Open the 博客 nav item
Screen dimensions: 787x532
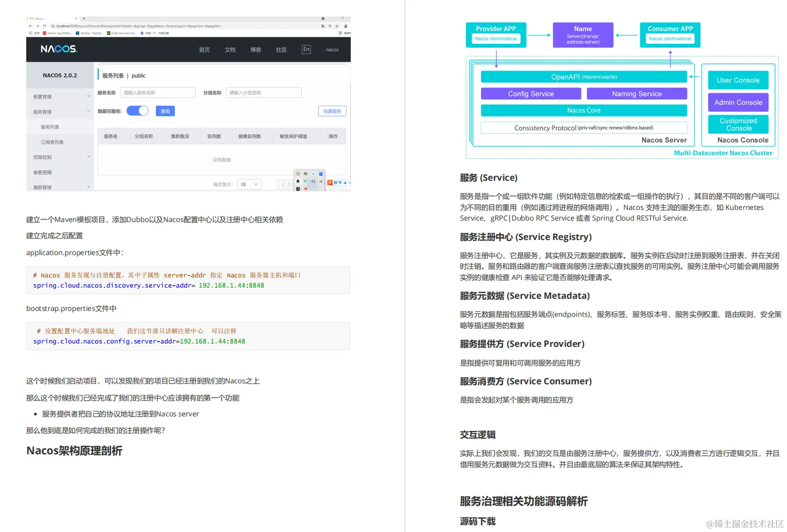(x=256, y=50)
